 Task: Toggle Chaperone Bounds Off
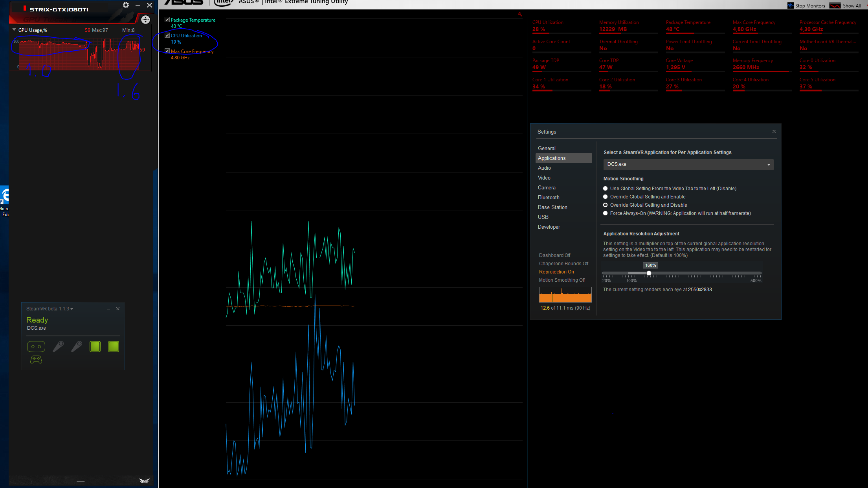pos(563,264)
